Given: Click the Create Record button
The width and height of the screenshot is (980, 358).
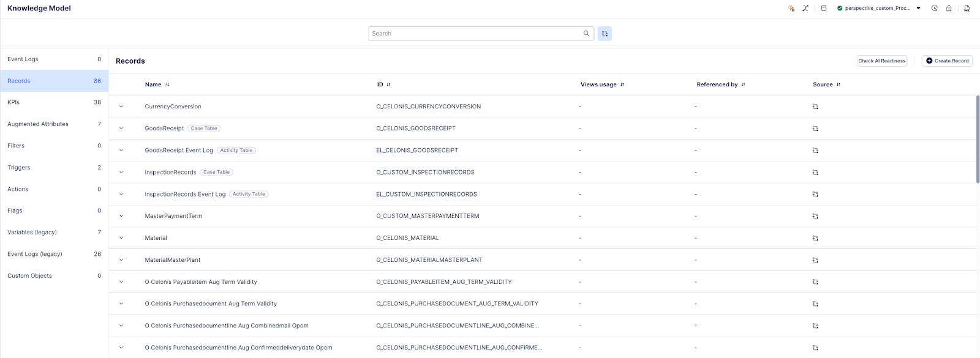Looking at the screenshot, I should pyautogui.click(x=947, y=61).
